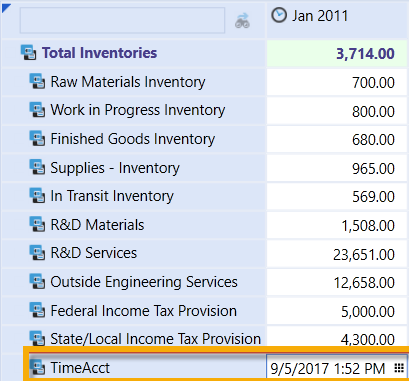Click the clock icon beside Jan 2011
The height and width of the screenshot is (381, 409).
pyautogui.click(x=279, y=15)
